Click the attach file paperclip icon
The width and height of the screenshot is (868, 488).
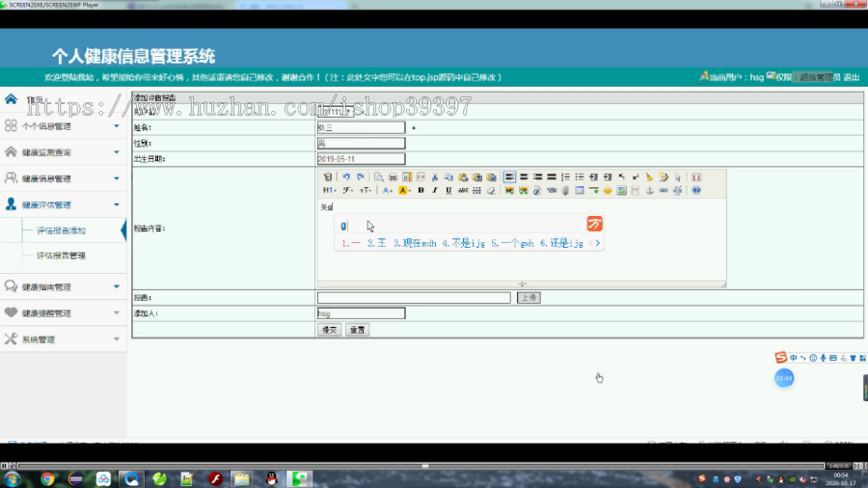pyautogui.click(x=565, y=190)
